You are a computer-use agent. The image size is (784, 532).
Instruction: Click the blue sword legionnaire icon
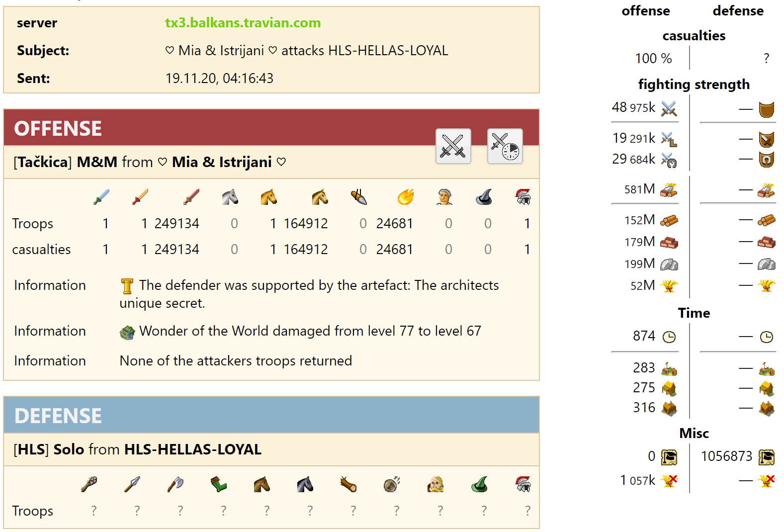(x=101, y=197)
